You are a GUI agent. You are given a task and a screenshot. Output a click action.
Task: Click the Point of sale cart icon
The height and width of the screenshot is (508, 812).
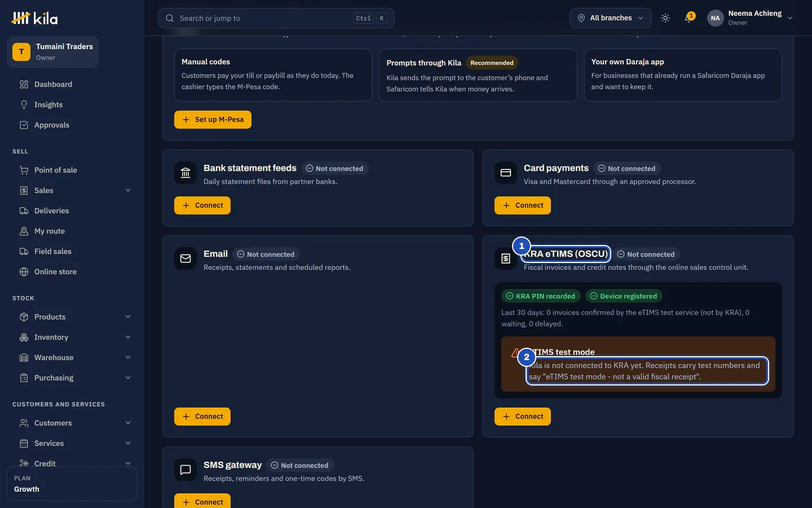(24, 170)
